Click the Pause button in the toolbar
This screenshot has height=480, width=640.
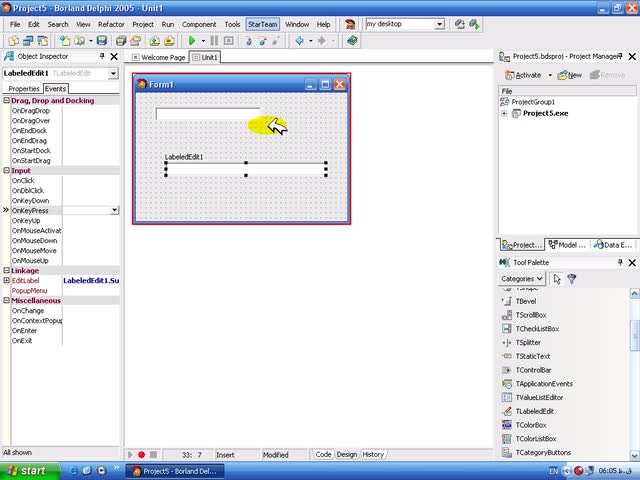214,40
